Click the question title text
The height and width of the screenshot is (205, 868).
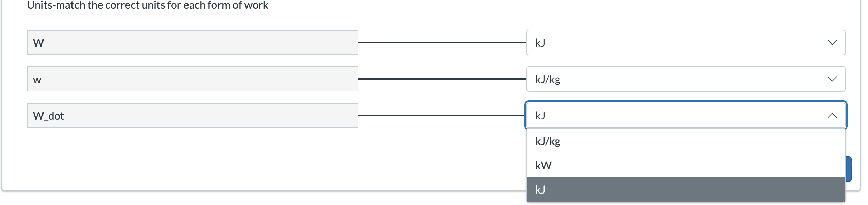tap(148, 5)
